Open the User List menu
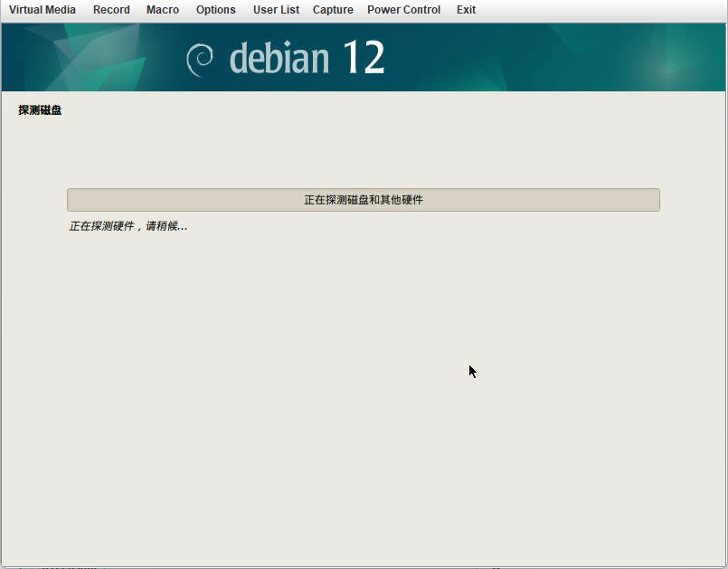 276,10
